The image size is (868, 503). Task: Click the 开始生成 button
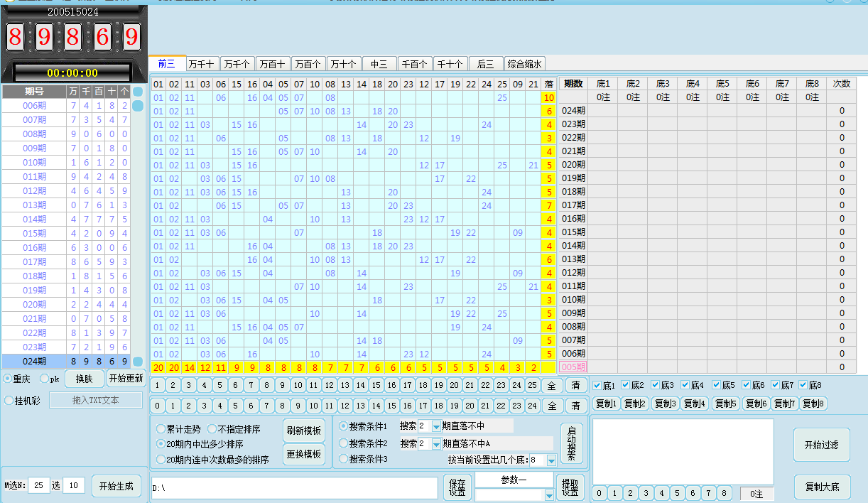click(116, 486)
